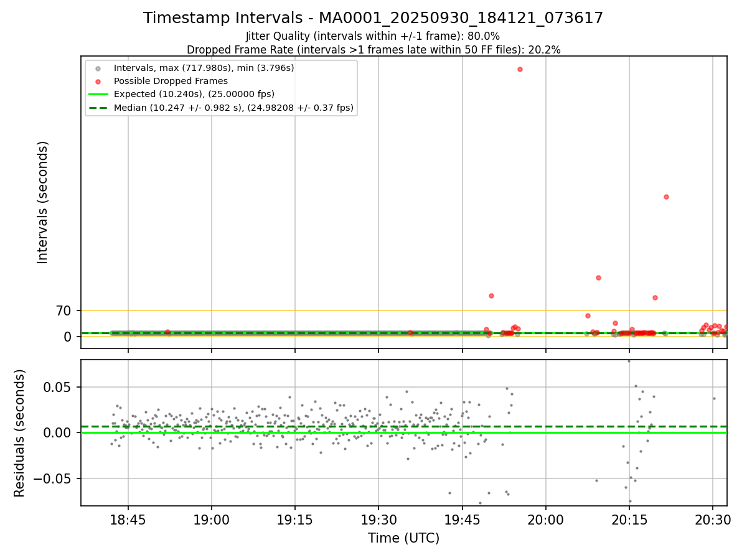
Task: Click the 20:15 x-axis tick label
Action: (x=629, y=520)
